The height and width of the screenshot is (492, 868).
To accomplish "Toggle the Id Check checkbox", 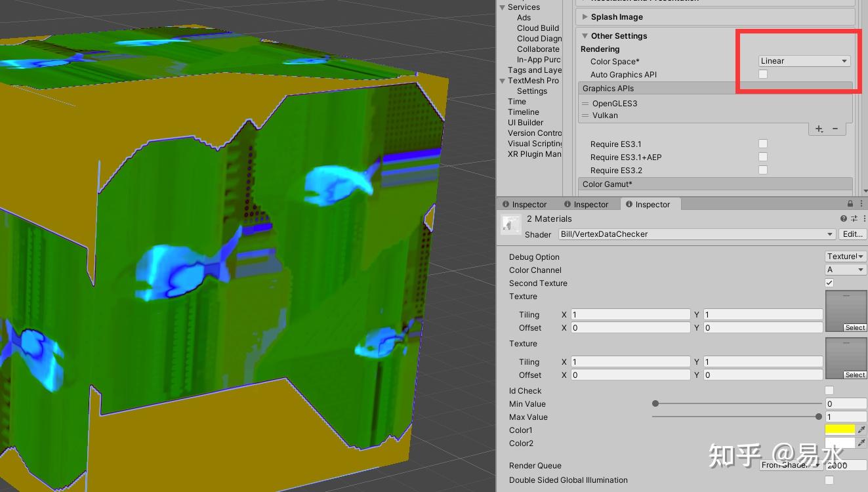I will 829,390.
